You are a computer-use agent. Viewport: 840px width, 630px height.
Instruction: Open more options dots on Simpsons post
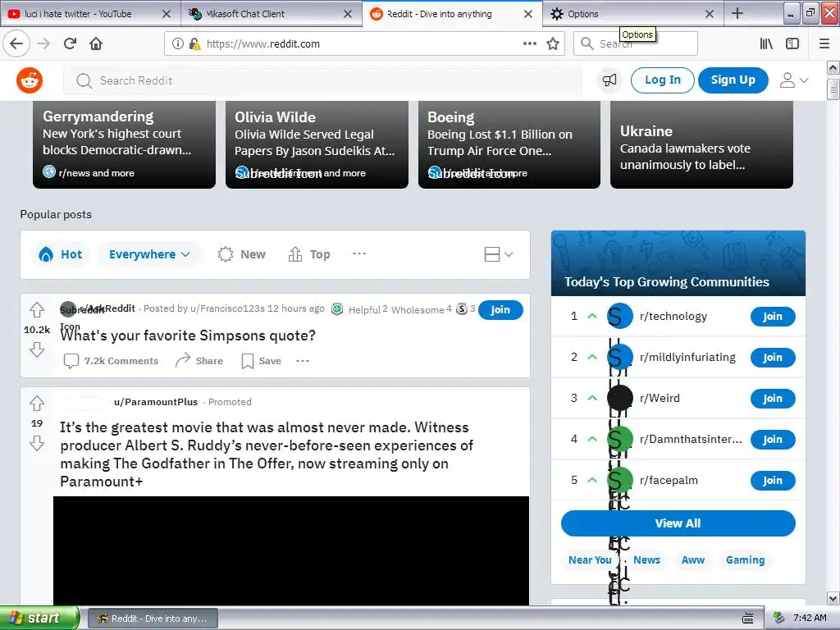[x=303, y=361]
